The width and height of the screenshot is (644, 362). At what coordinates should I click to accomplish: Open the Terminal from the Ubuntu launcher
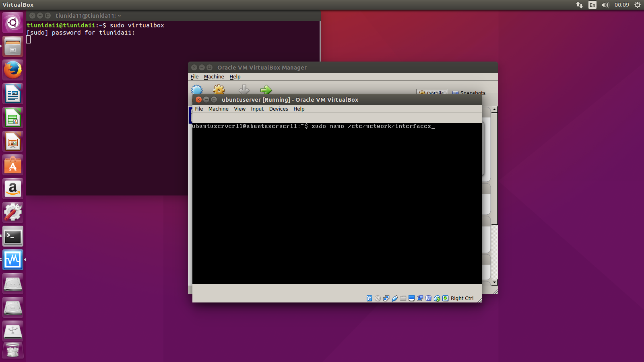click(x=13, y=237)
